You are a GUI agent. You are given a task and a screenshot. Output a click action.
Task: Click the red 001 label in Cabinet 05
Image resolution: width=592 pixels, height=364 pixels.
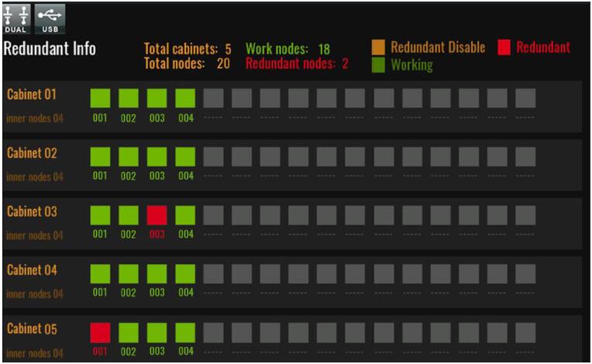(100, 352)
